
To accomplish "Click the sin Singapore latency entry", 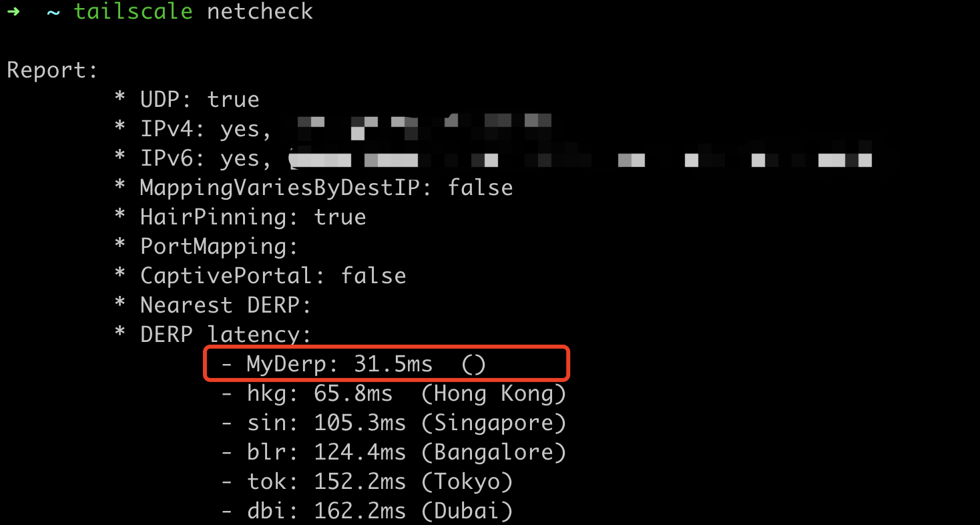I will click(394, 423).
